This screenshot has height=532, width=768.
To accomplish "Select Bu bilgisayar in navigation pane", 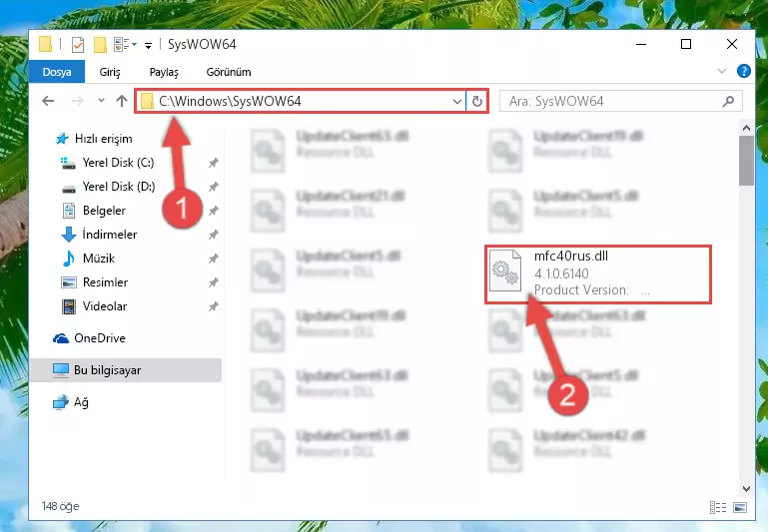I will (x=125, y=370).
